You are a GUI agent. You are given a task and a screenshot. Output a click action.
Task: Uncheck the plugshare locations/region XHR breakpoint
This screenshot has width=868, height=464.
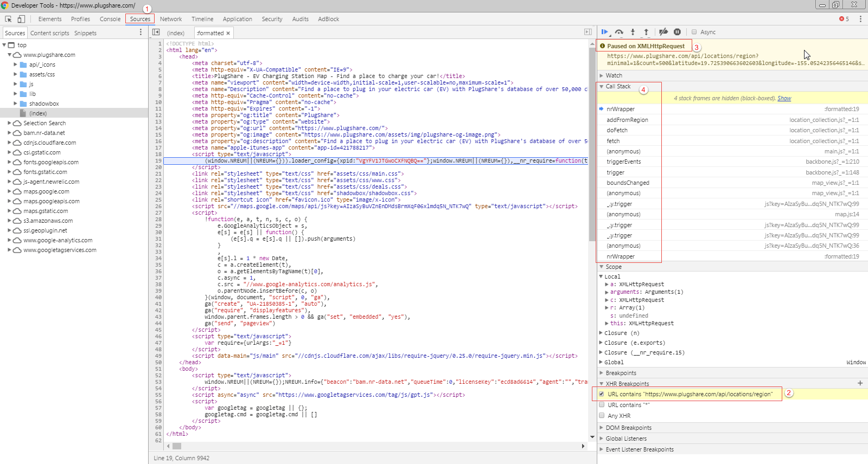tap(602, 394)
